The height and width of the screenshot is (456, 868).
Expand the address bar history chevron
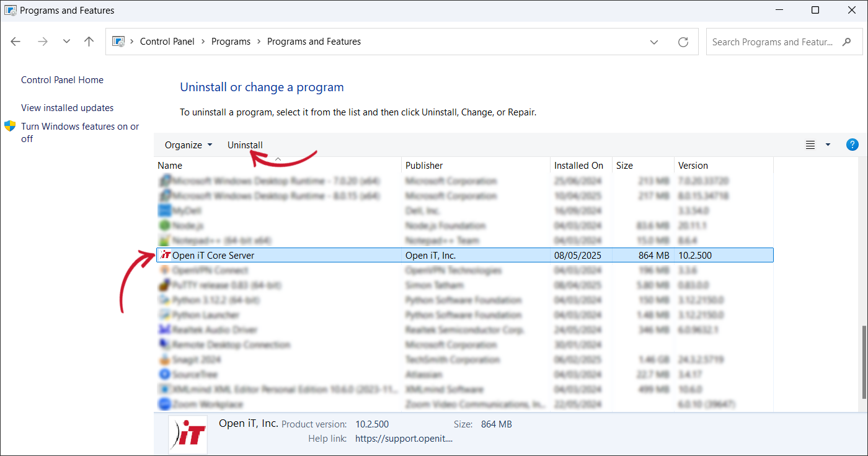coord(654,42)
